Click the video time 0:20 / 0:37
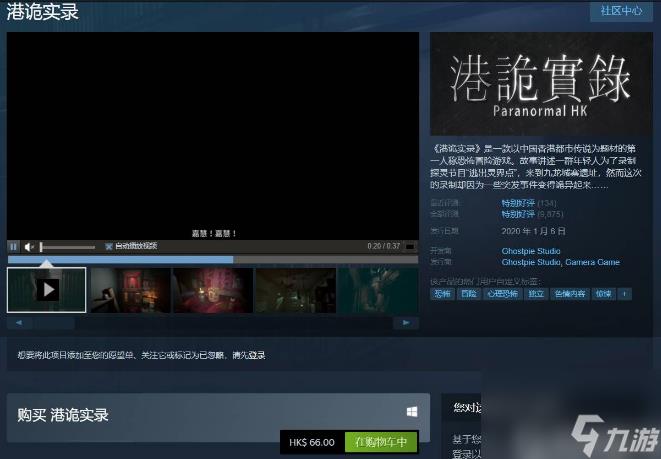Viewport: 661px width, 459px height. [x=383, y=246]
